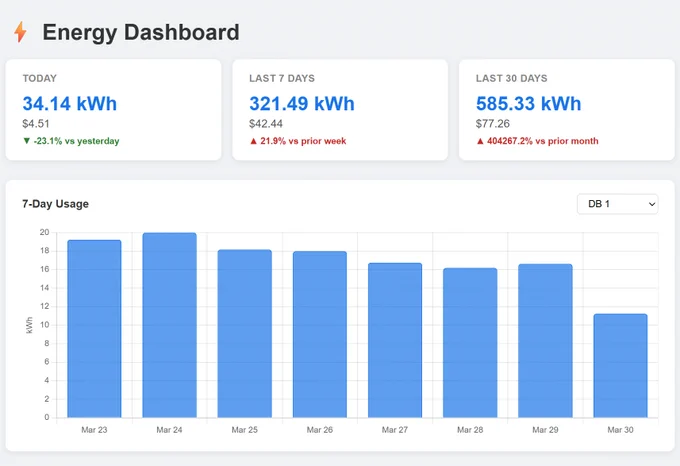Click the Mar 27 bar in chart
This screenshot has height=466, width=680.
[x=395, y=340]
